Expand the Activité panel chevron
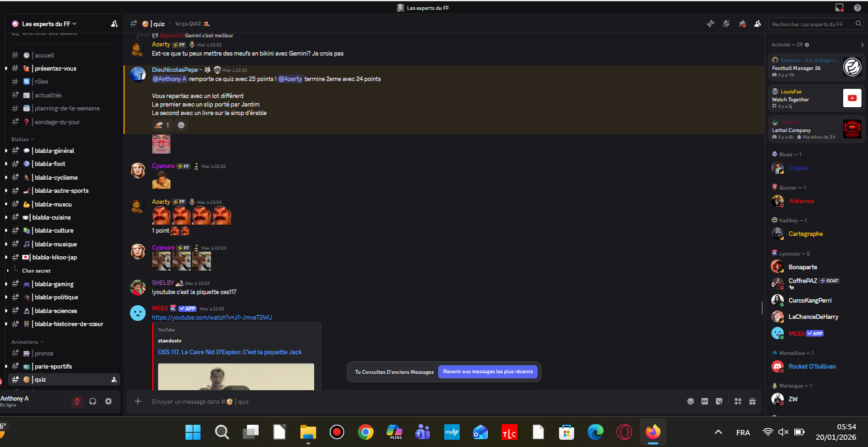The image size is (868, 447). (x=862, y=44)
